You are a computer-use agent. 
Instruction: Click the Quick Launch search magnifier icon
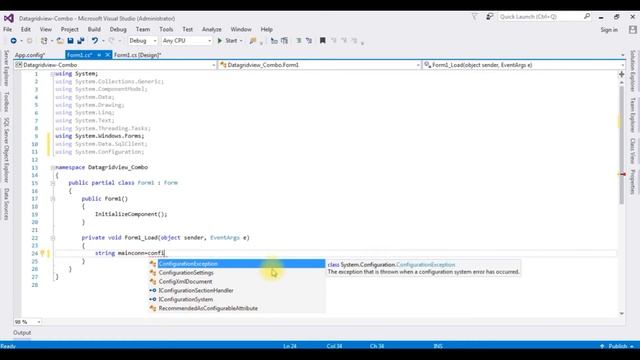pos(587,17)
